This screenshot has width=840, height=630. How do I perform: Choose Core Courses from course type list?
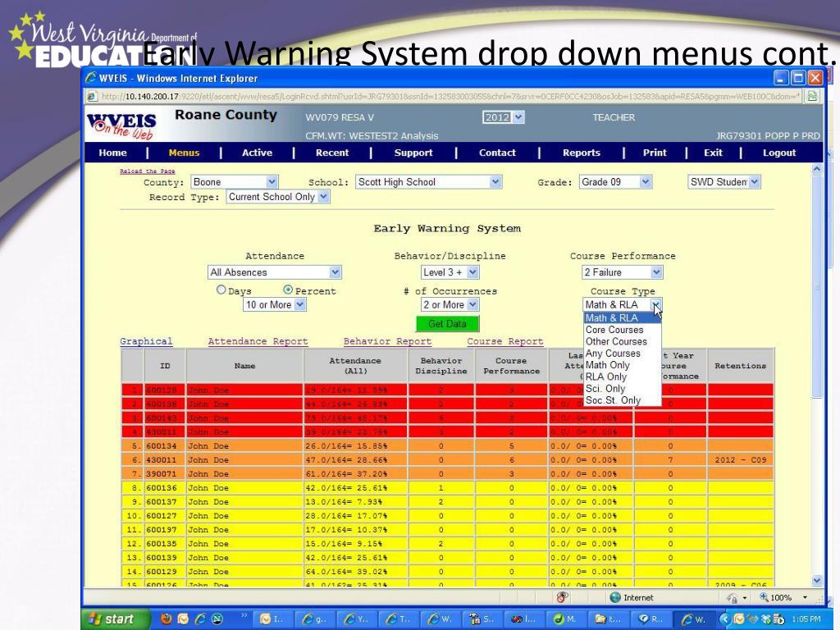click(x=623, y=330)
